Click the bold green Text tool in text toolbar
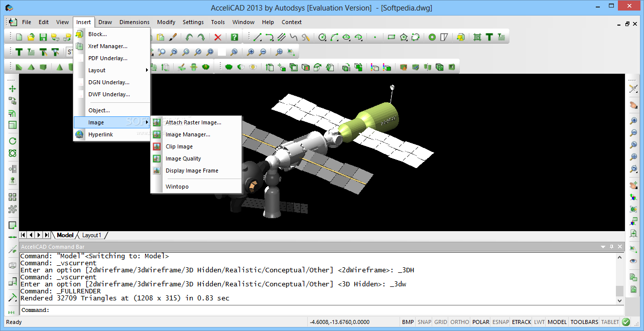This screenshot has height=331, width=644. click(x=19, y=52)
